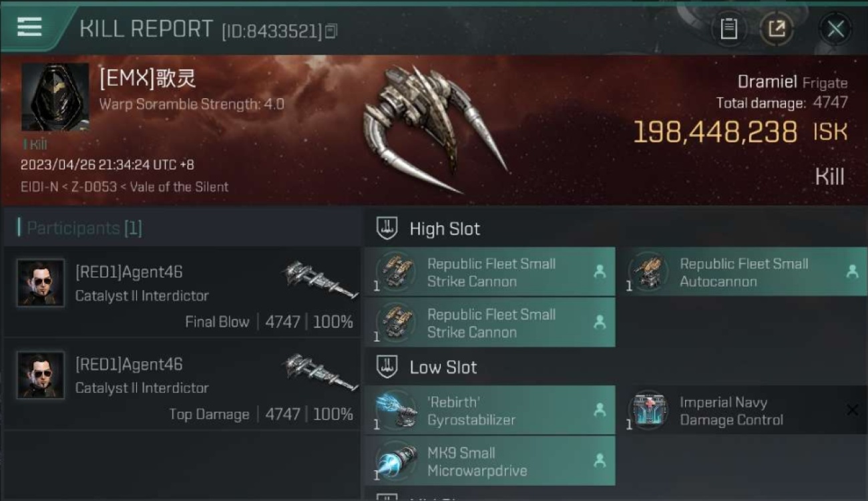Select the 'Rebirth' Gyrostabilizer module icon
This screenshot has height=501, width=868.
coord(396,410)
